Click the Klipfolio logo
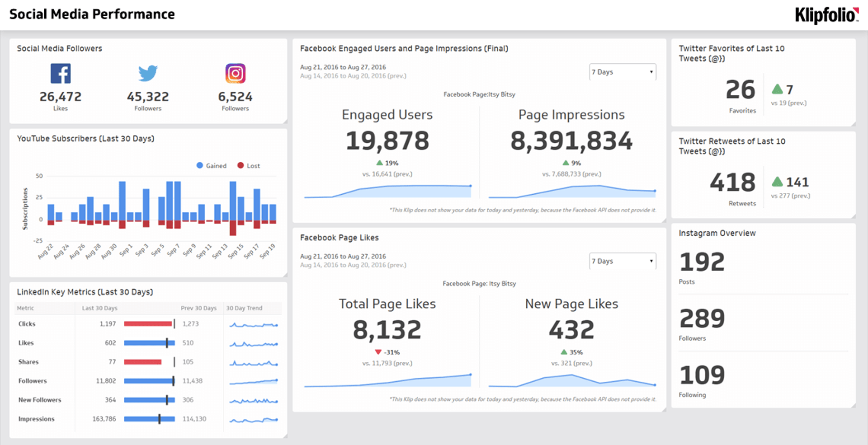868x445 pixels. tap(826, 14)
